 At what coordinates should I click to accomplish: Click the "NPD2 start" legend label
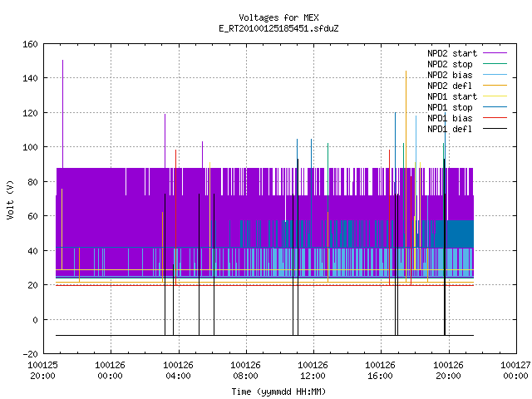point(452,53)
